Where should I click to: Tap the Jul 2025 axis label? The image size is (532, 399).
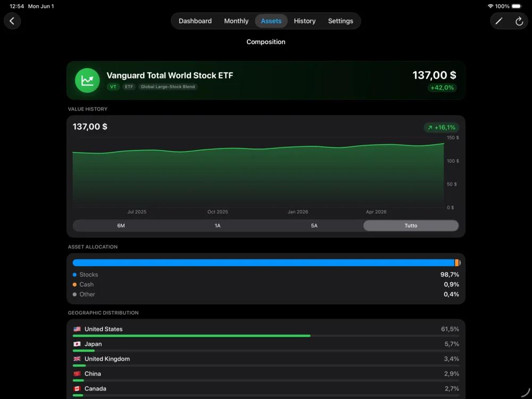[x=137, y=212]
